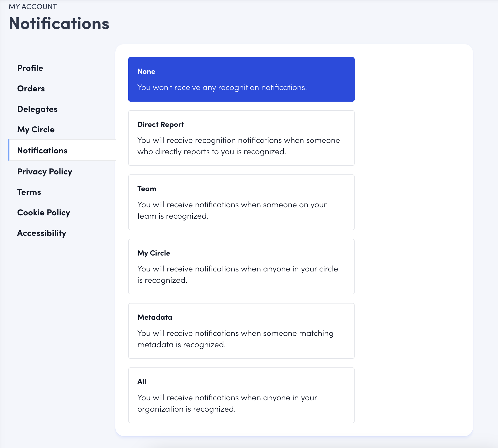Viewport: 498px width, 448px height.
Task: Go to Accessibility settings
Action: (41, 233)
